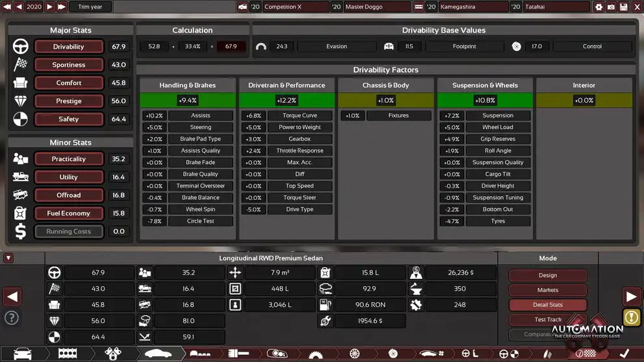Go to next page with right arrow
This screenshot has width=644, height=362.
[x=631, y=296]
